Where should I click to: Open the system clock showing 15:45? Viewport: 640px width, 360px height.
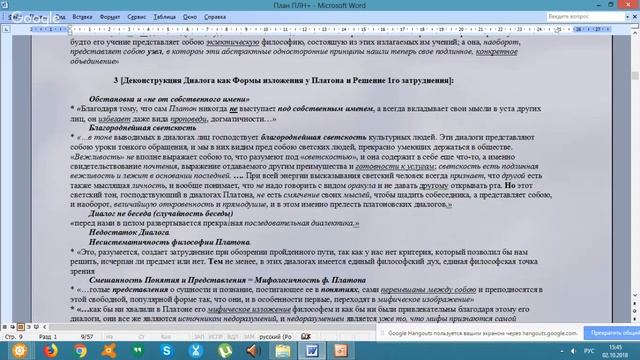pos(616,351)
